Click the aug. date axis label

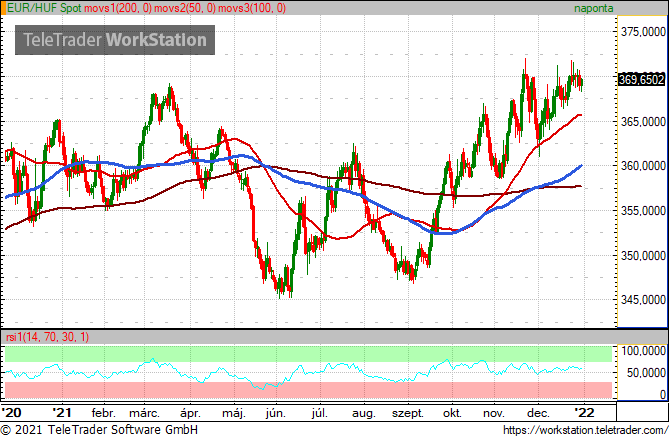[x=364, y=413]
